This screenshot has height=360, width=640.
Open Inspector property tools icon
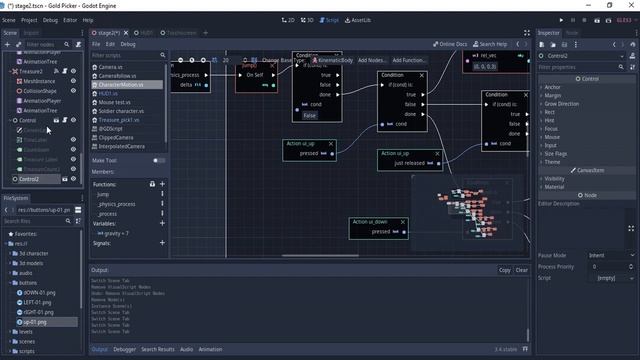(x=633, y=67)
